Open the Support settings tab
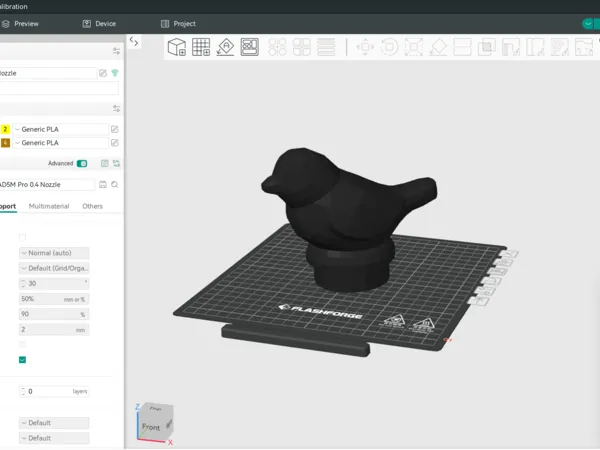Screen dimensions: 600x450 8,206
